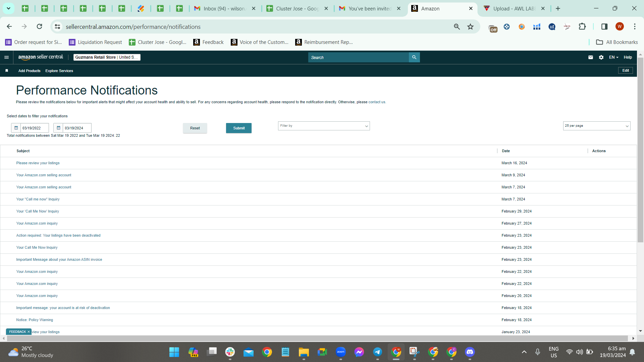Click Explore Services in the navigation bar
The width and height of the screenshot is (644, 362).
[59, 71]
